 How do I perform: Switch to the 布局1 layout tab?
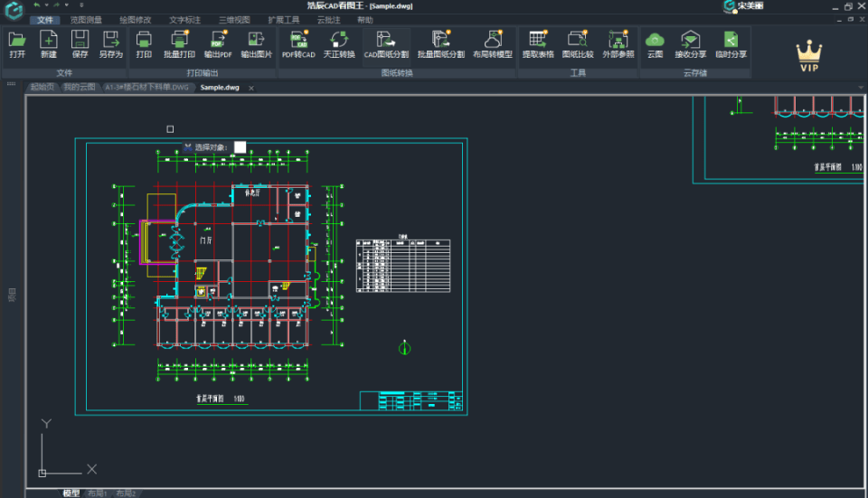(98, 493)
